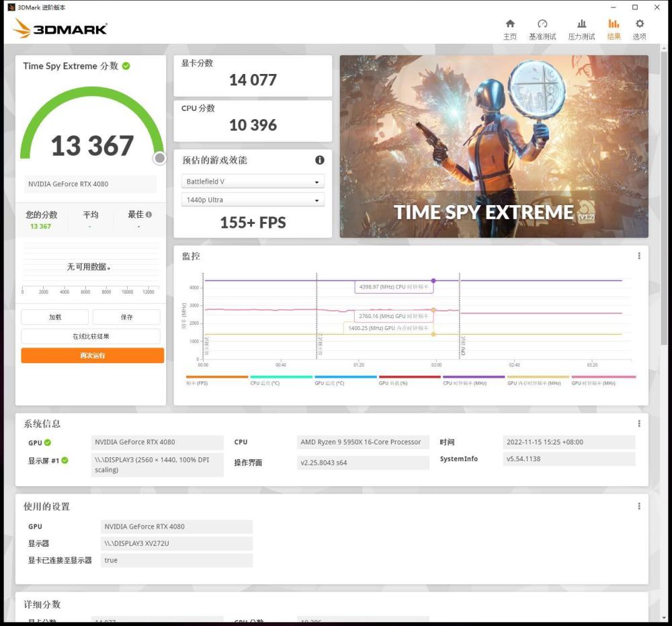Toggle CPU 温度 (°C) legend series
Screen dimensions: 672x626
coord(281,381)
